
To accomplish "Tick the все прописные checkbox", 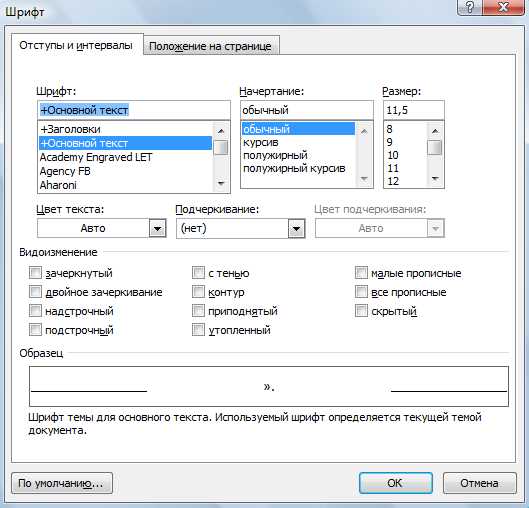I will pos(361,292).
